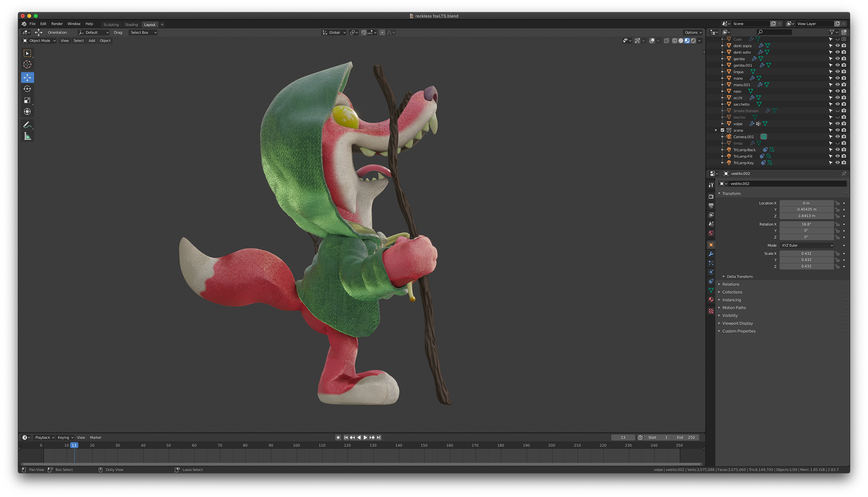Click the timeline playhead at frame 13

click(74, 445)
